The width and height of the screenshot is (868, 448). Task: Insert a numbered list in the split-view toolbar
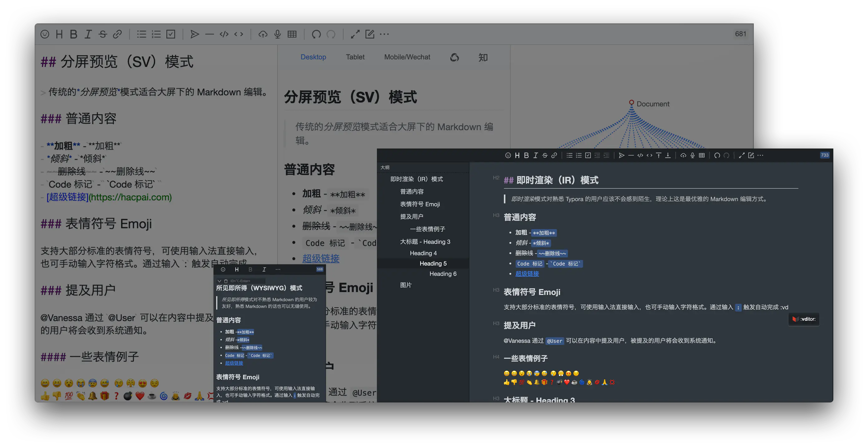[156, 34]
